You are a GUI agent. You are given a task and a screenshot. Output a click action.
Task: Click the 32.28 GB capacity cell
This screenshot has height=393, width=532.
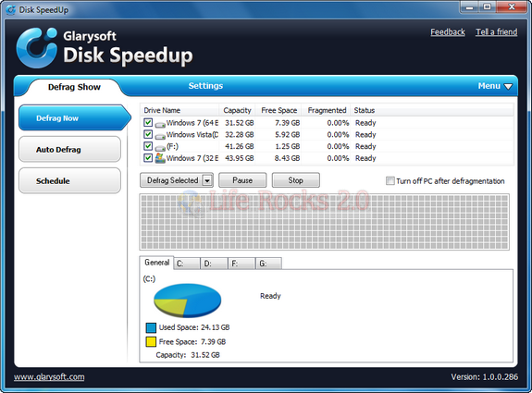240,135
